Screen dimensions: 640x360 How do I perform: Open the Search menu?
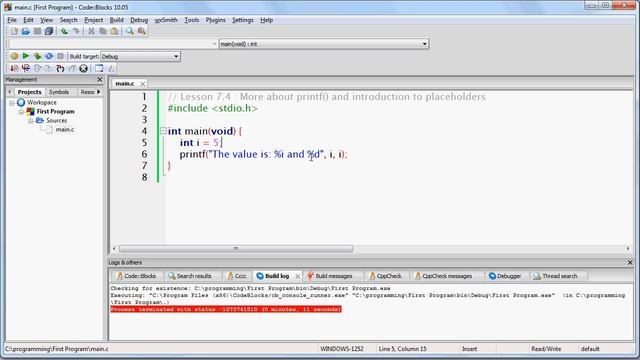[68, 20]
